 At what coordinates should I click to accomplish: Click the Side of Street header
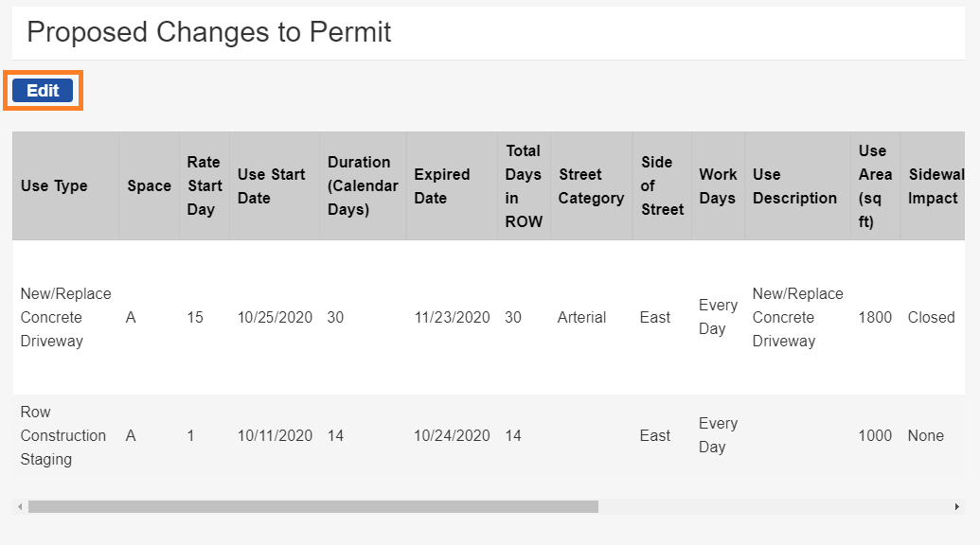tap(661, 186)
